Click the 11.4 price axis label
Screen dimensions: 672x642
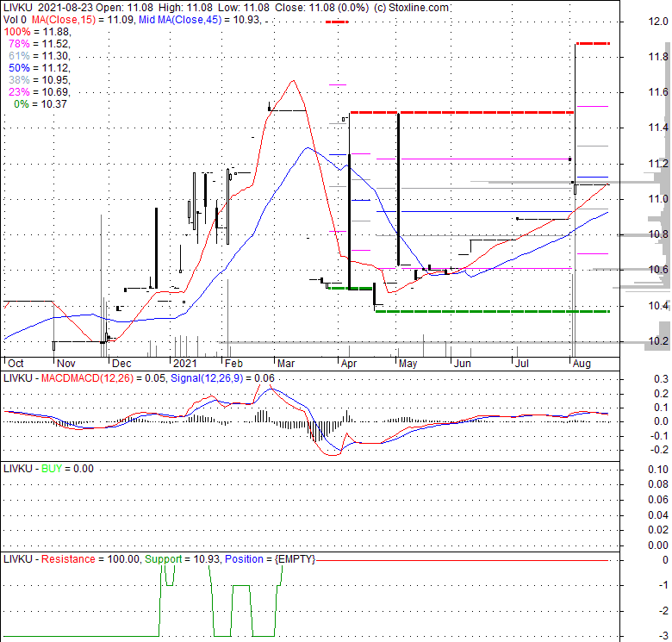tap(658, 128)
